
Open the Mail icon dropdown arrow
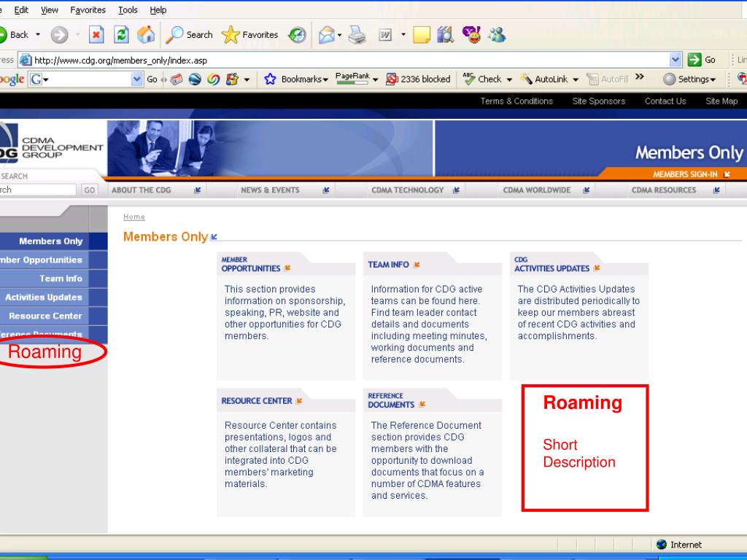point(339,35)
